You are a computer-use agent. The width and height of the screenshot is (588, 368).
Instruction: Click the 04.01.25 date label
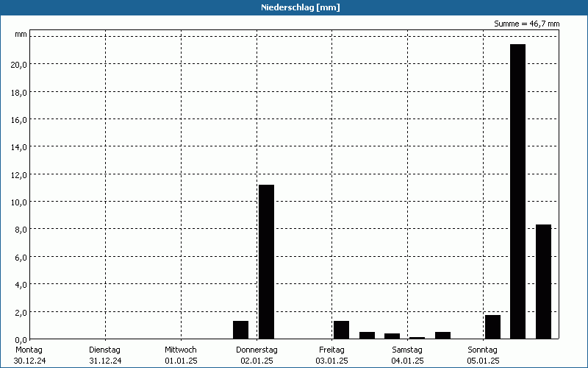407,361
